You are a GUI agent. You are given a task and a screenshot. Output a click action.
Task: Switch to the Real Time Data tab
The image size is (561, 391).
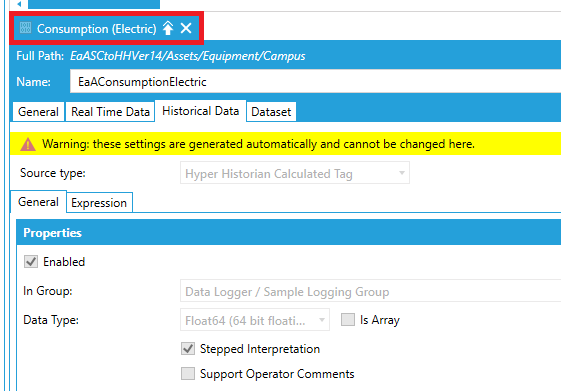point(110,112)
